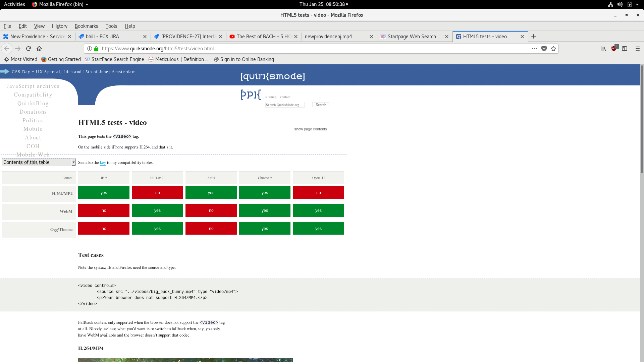The height and width of the screenshot is (362, 644).
Task: Open page actions three-dot menu
Action: tap(535, 49)
